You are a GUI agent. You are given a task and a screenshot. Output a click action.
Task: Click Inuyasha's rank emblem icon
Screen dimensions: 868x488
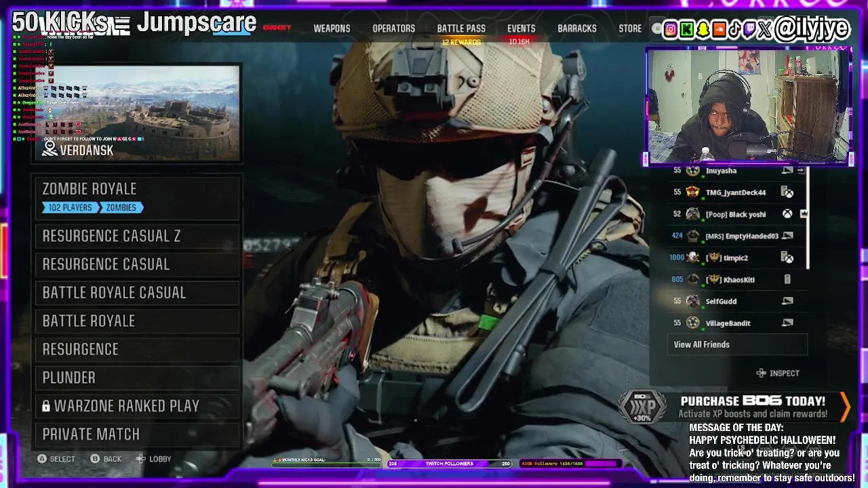point(692,171)
